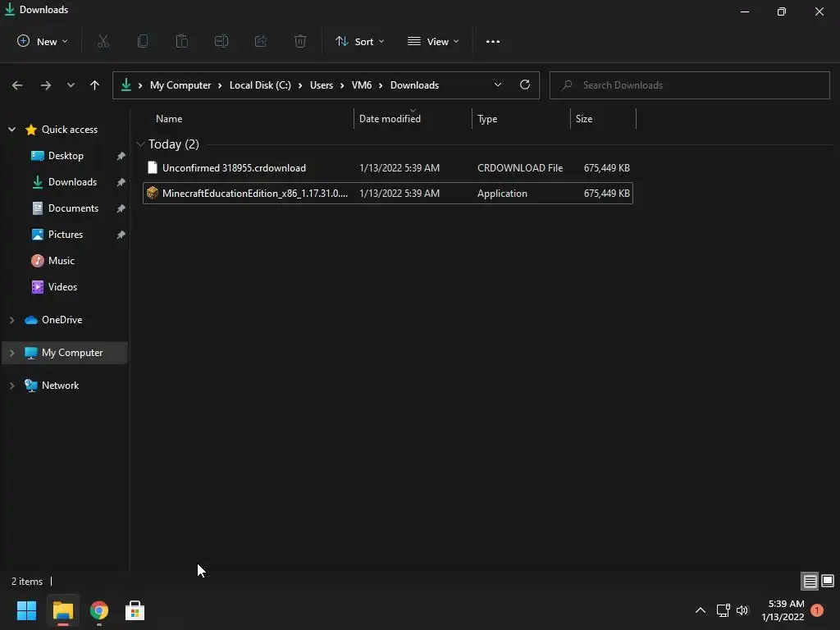Unpin Downloads from Quick access

point(121,182)
